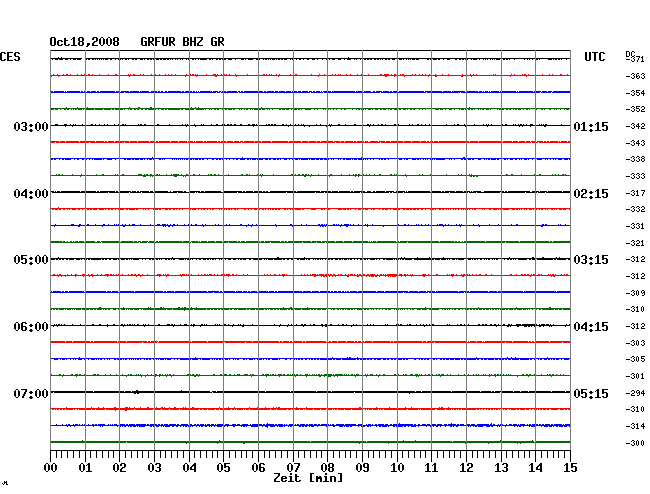Click the DC value -332
The width and height of the screenshot is (650, 494).
tap(635, 209)
